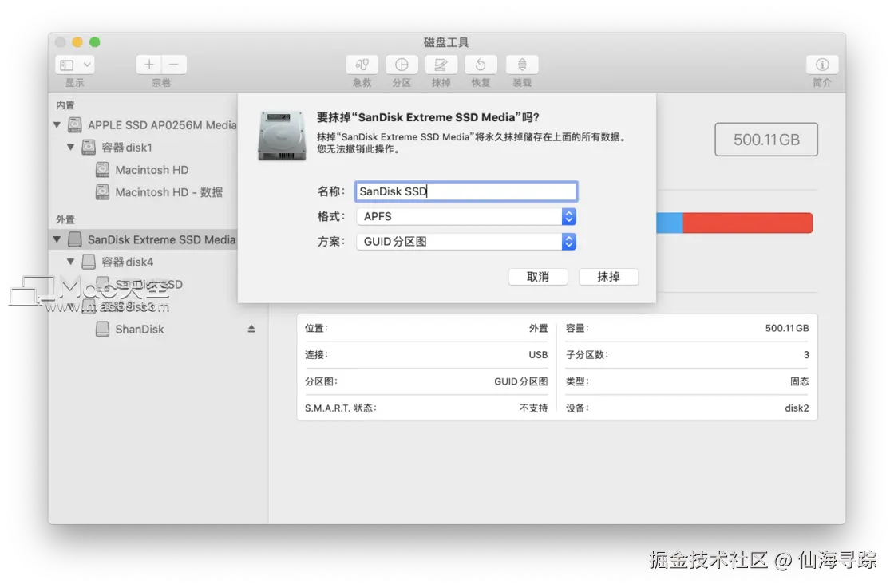Click the S.M.A.R.T. 状态 不支持 value
The image size is (894, 588).
[533, 408]
